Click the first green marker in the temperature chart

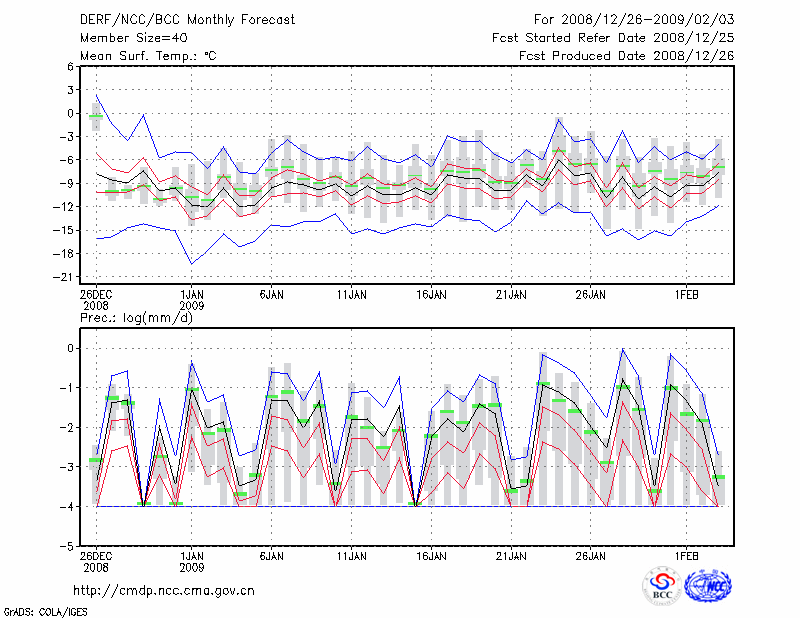[96, 117]
